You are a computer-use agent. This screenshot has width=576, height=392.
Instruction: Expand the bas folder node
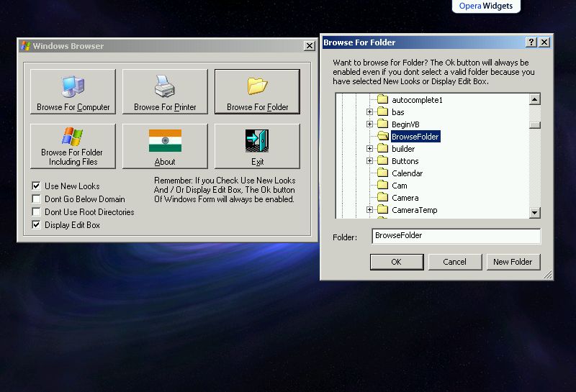370,112
